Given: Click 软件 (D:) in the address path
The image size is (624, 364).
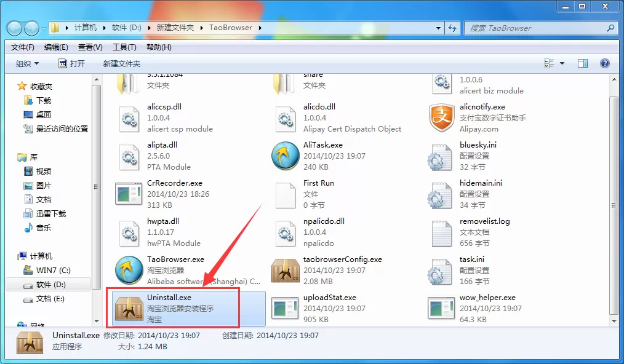Looking at the screenshot, I should coord(127,28).
